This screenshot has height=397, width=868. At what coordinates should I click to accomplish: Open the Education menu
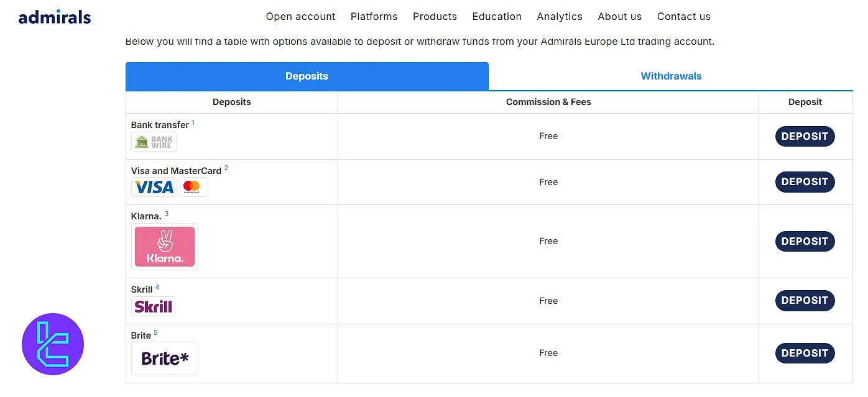point(497,17)
